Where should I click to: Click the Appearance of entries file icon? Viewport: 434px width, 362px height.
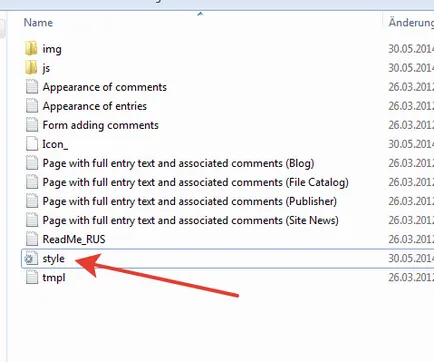pyautogui.click(x=32, y=106)
